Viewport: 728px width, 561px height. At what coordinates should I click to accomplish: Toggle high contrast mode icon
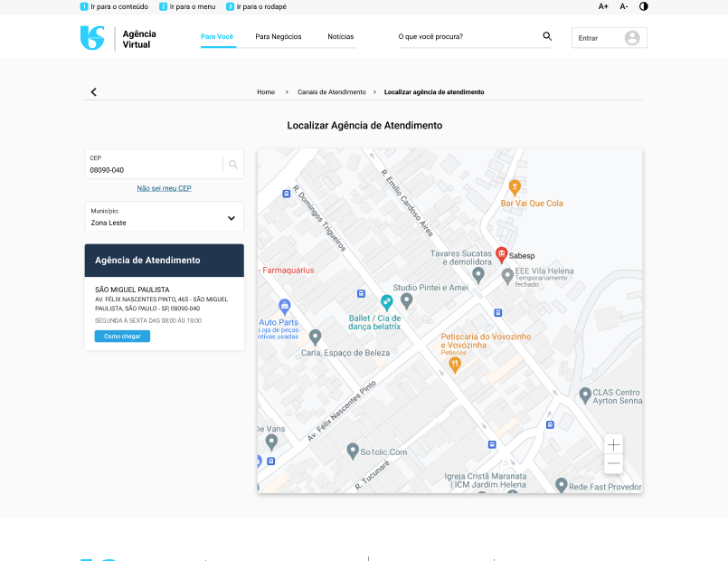tap(644, 6)
